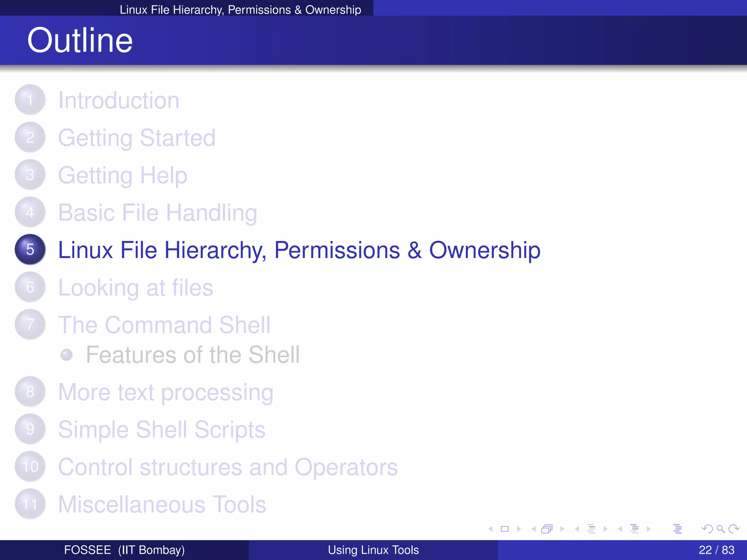Click the header section title in top bar
This screenshot has width=747, height=560.
click(240, 10)
